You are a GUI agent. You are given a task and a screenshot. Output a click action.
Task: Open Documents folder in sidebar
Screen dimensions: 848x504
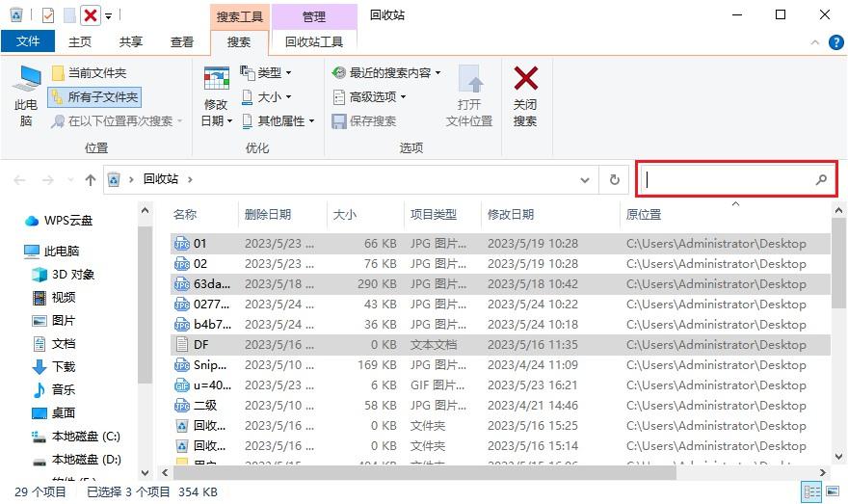pos(54,344)
